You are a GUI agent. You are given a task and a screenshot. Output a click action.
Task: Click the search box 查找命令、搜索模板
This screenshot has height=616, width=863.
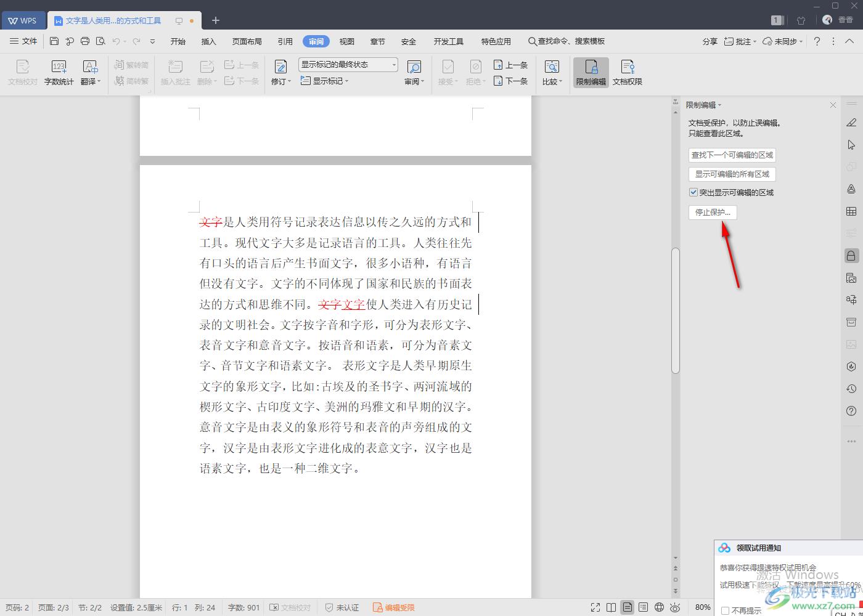tap(566, 41)
